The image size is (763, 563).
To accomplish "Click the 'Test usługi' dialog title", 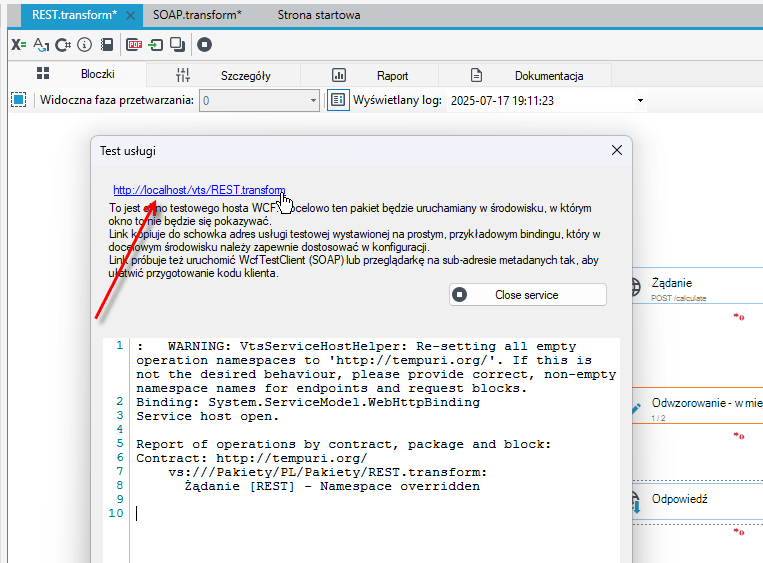I will pos(127,151).
